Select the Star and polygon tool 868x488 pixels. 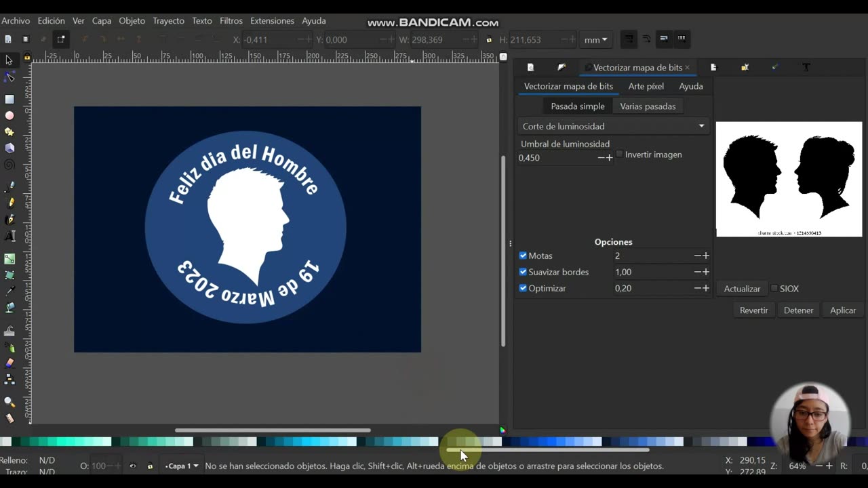click(9, 131)
